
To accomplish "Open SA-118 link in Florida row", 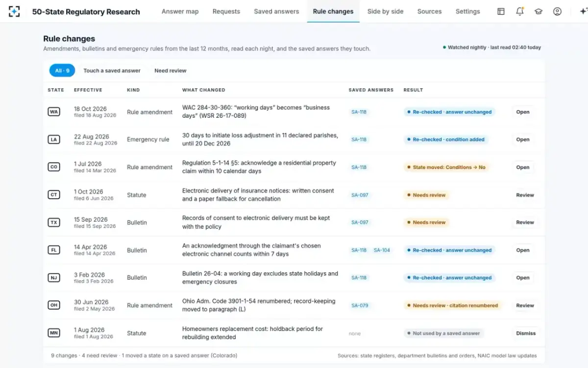I will click(359, 250).
